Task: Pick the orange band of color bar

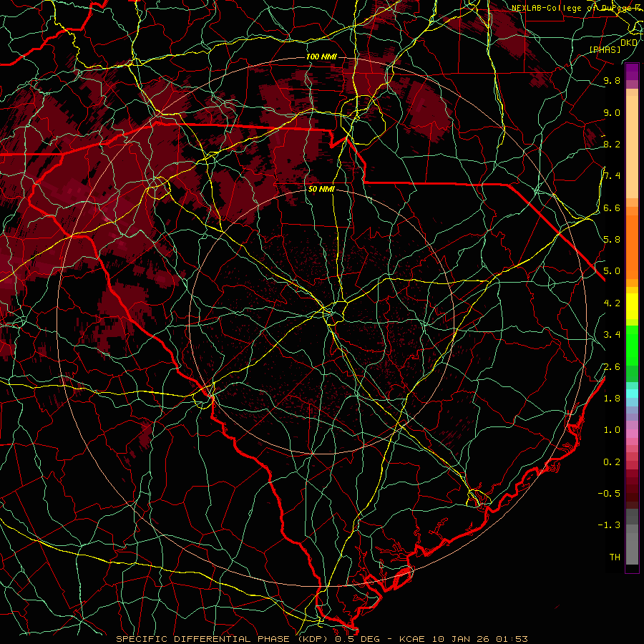Action: pos(632,247)
